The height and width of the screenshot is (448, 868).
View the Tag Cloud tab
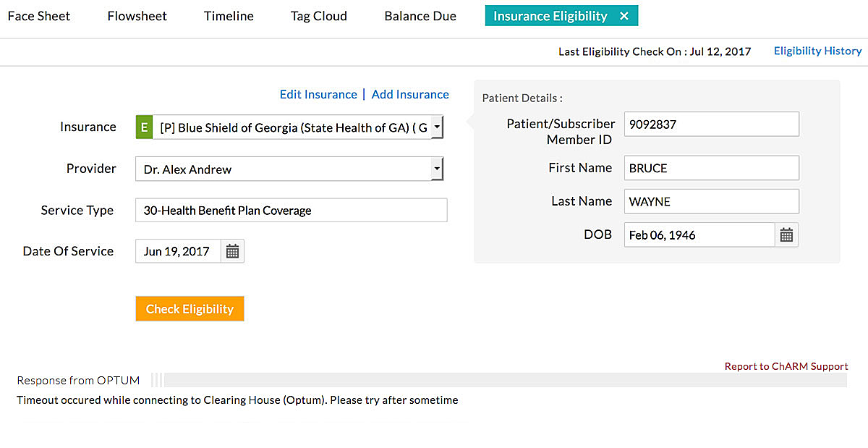(x=318, y=15)
